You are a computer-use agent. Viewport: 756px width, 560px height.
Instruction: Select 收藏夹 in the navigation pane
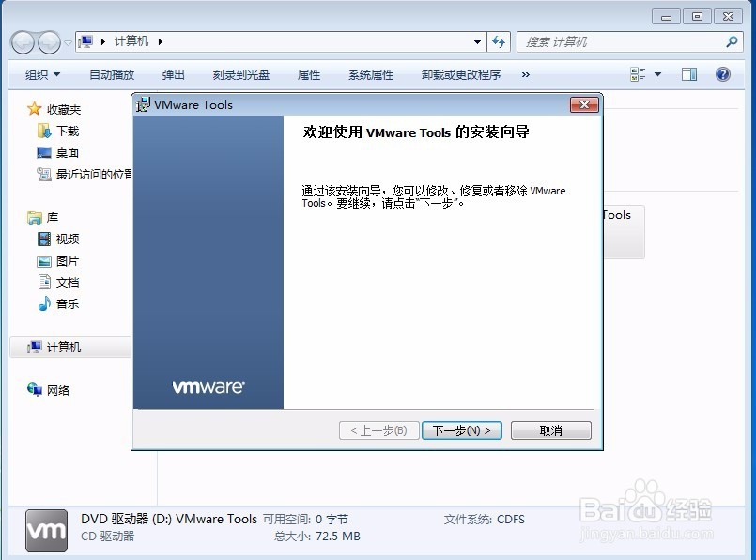point(64,110)
